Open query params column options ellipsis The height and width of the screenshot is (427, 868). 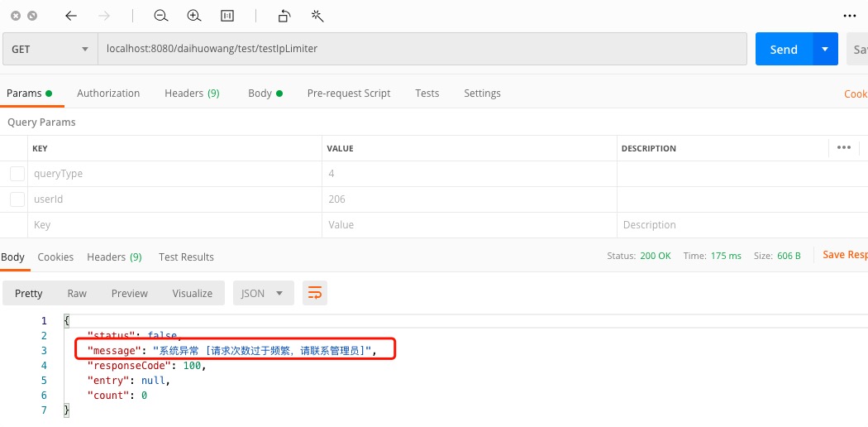pos(844,147)
